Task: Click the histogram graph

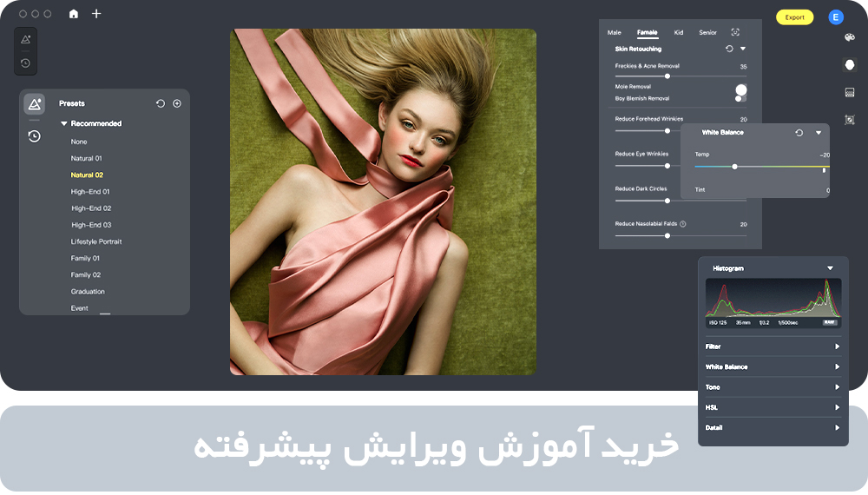Action: pos(773,298)
